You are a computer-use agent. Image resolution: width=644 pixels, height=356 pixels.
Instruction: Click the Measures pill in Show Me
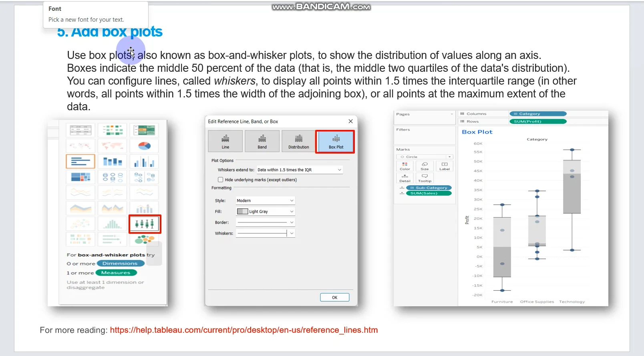click(x=116, y=273)
